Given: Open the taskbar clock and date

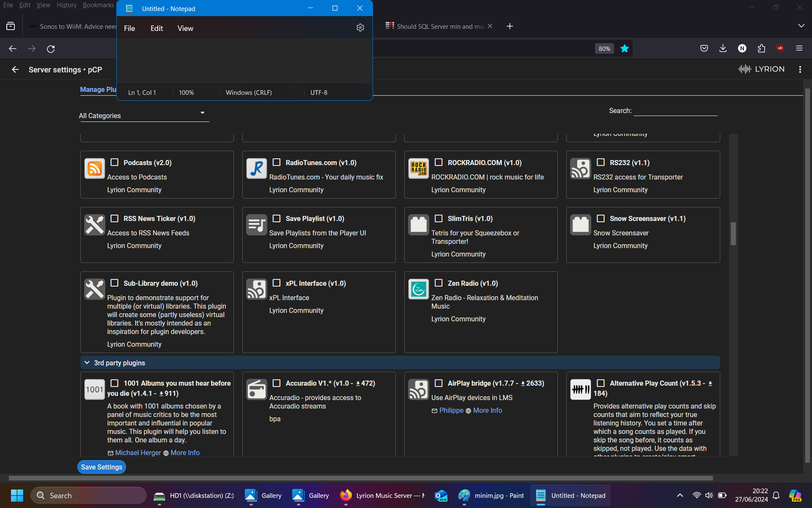Looking at the screenshot, I should [751, 495].
